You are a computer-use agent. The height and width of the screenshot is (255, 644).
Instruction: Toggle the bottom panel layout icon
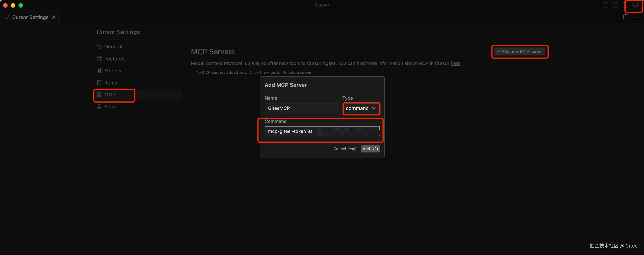pos(615,5)
